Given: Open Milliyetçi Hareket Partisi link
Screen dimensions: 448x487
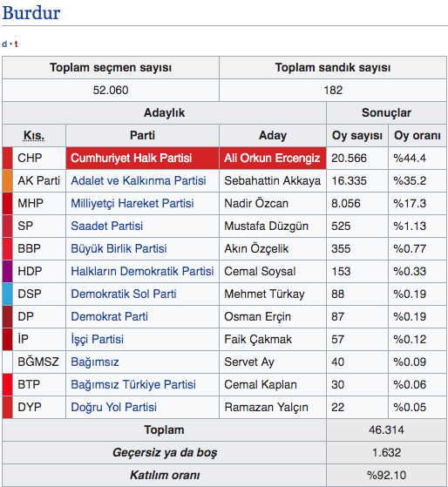Looking at the screenshot, I should (132, 204).
